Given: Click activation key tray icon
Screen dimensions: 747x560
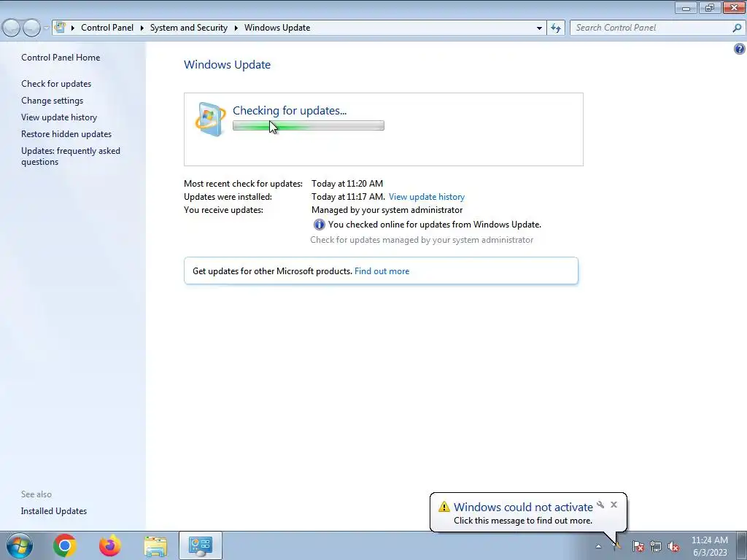Looking at the screenshot, I should (617, 545).
